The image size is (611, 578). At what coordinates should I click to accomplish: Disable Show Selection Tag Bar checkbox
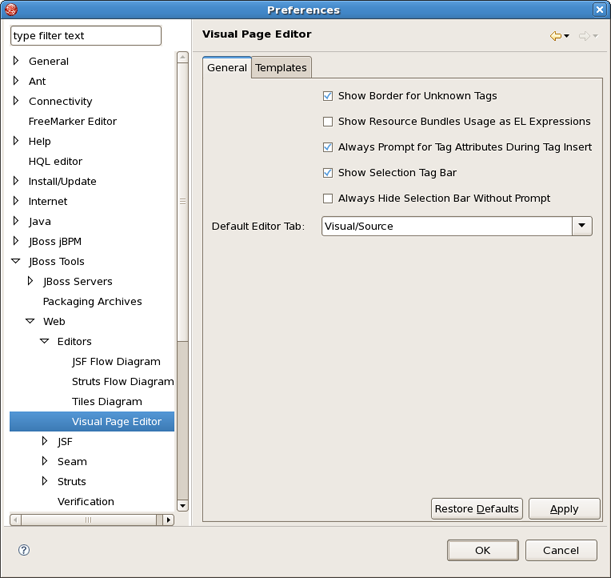(328, 173)
